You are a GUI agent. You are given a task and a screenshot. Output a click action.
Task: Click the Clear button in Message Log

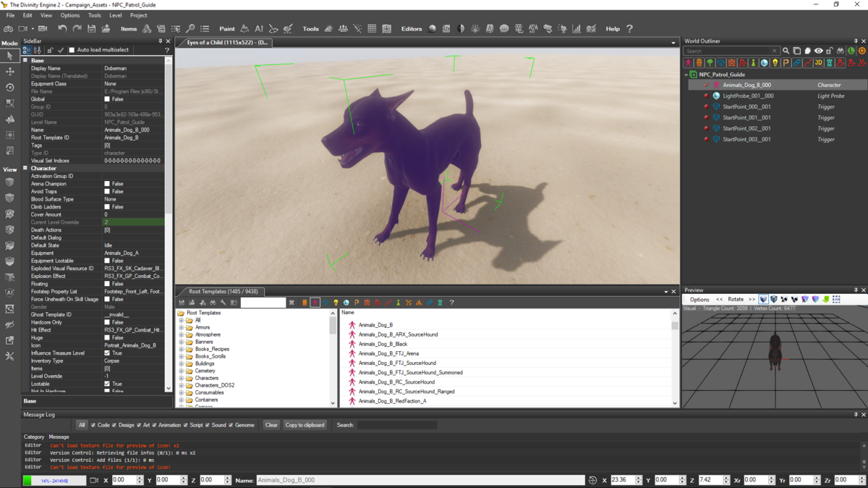(x=271, y=425)
